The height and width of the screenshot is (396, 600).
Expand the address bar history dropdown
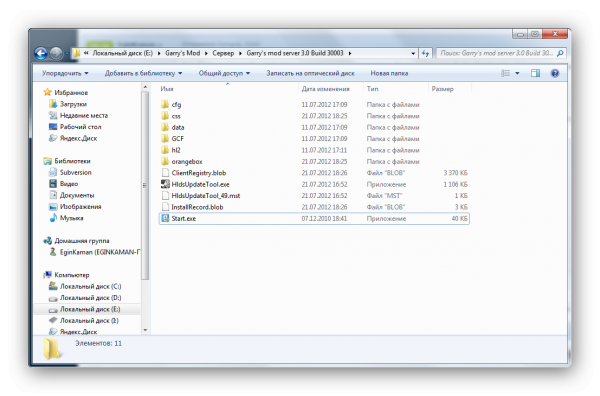pos(413,53)
